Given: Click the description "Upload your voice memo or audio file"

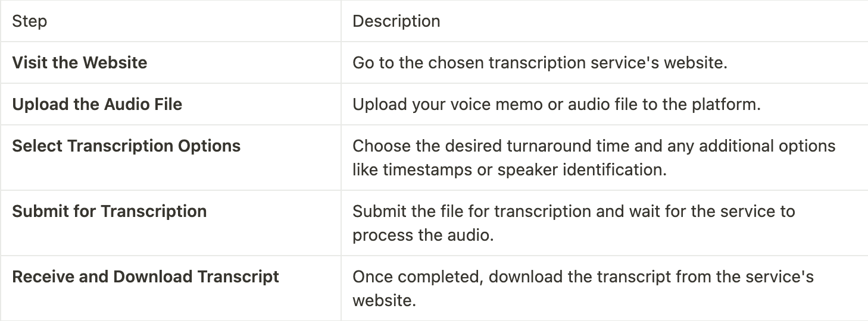Looking at the screenshot, I should [x=557, y=105].
